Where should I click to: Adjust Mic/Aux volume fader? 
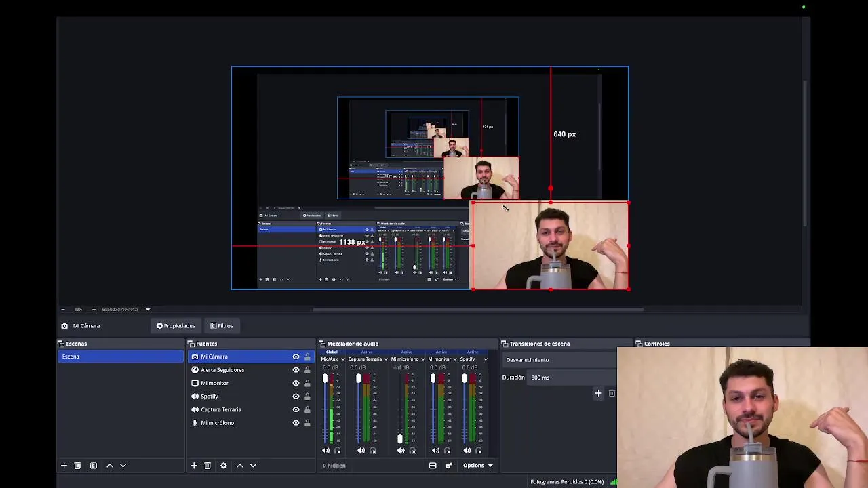pyautogui.click(x=325, y=379)
